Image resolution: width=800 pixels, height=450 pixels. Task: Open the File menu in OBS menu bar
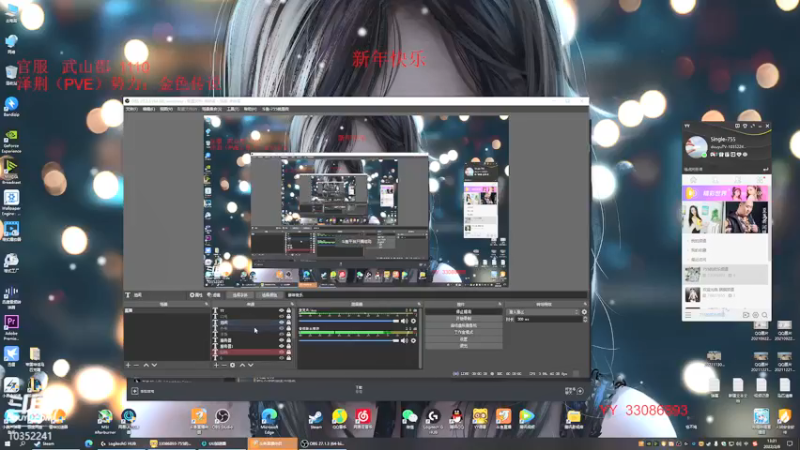click(132, 109)
